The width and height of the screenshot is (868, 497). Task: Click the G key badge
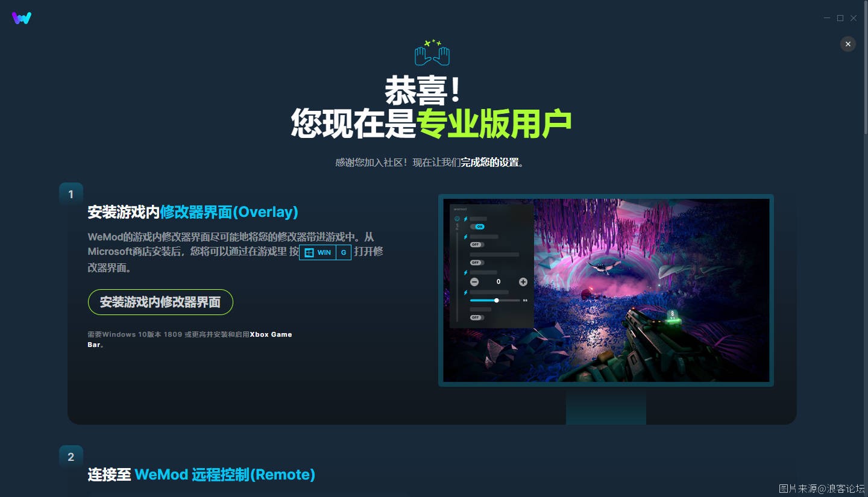click(x=344, y=252)
